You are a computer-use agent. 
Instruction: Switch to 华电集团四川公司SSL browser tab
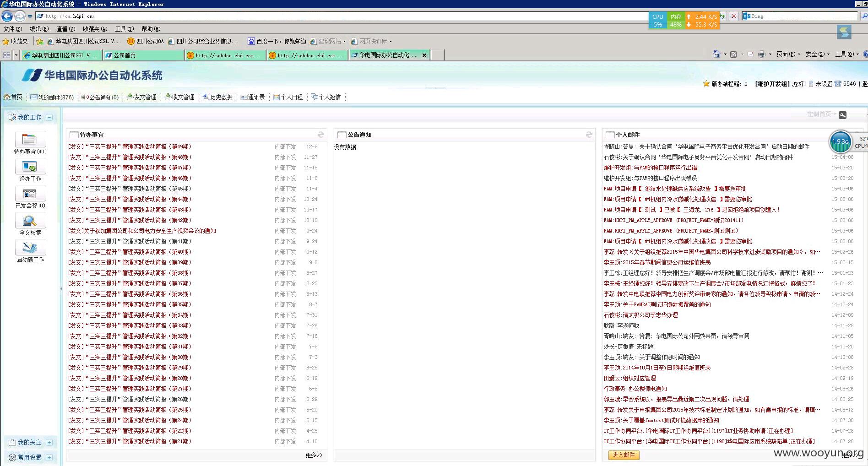61,55
